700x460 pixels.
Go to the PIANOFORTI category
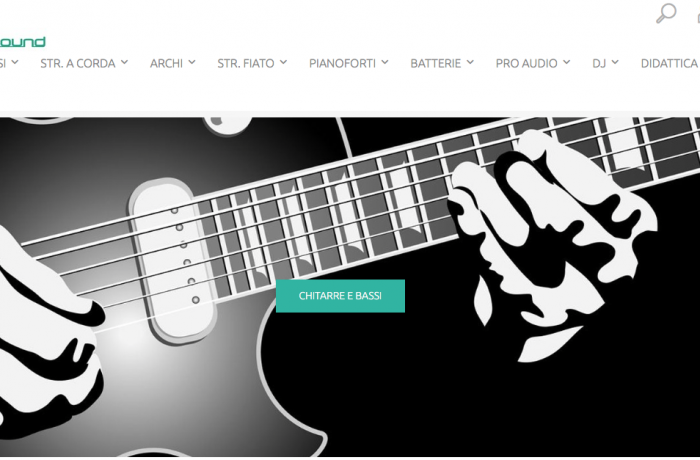(342, 63)
